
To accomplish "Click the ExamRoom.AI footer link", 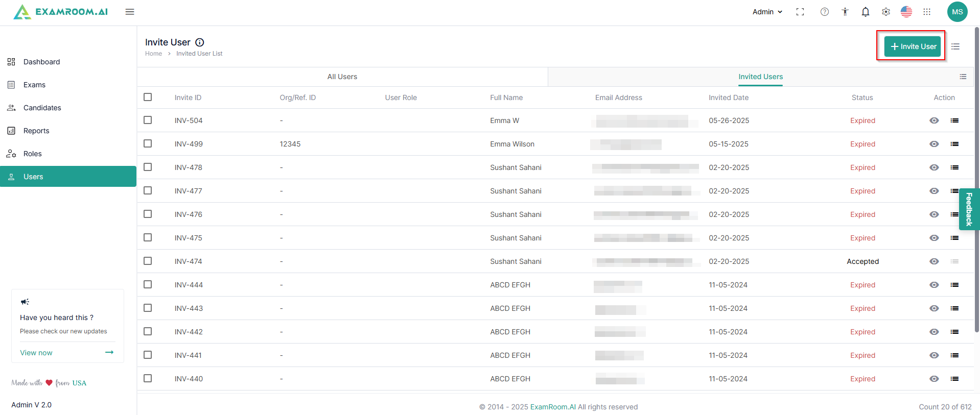I will 553,407.
